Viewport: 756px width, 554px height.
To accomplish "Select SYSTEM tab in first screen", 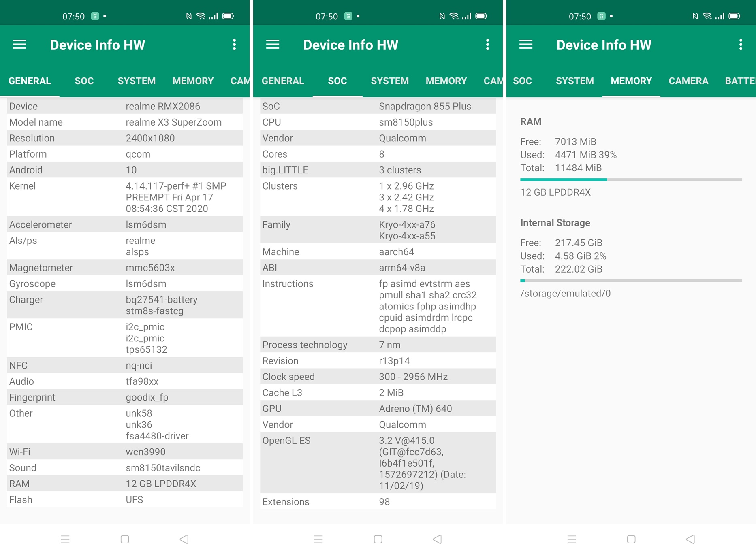I will point(137,81).
